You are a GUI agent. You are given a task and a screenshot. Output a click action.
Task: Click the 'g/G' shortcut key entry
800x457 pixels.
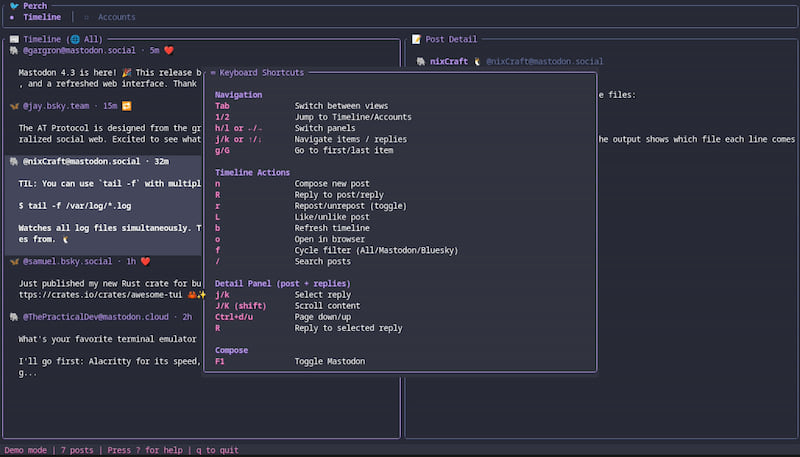click(222, 150)
